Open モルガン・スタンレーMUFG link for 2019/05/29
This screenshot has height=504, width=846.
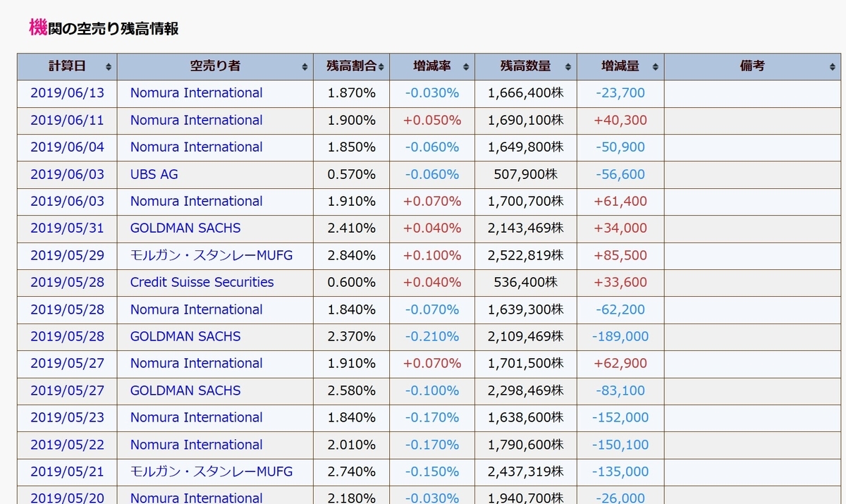(211, 255)
